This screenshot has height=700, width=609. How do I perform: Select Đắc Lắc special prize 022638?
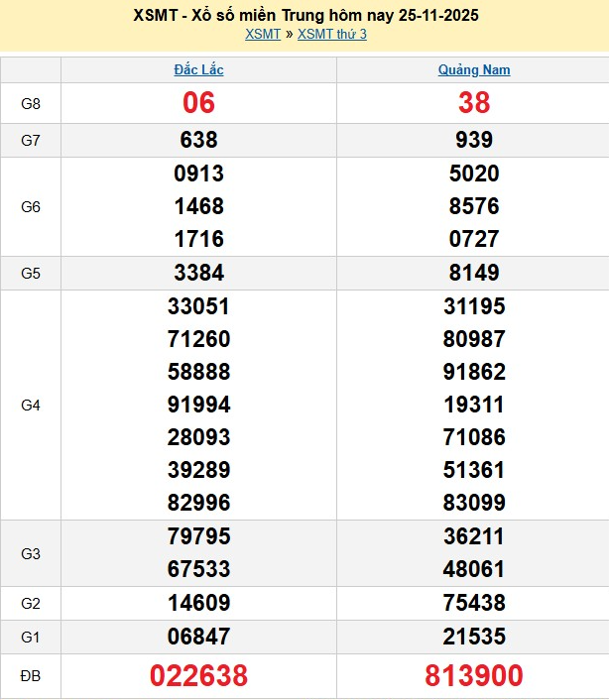click(x=198, y=676)
